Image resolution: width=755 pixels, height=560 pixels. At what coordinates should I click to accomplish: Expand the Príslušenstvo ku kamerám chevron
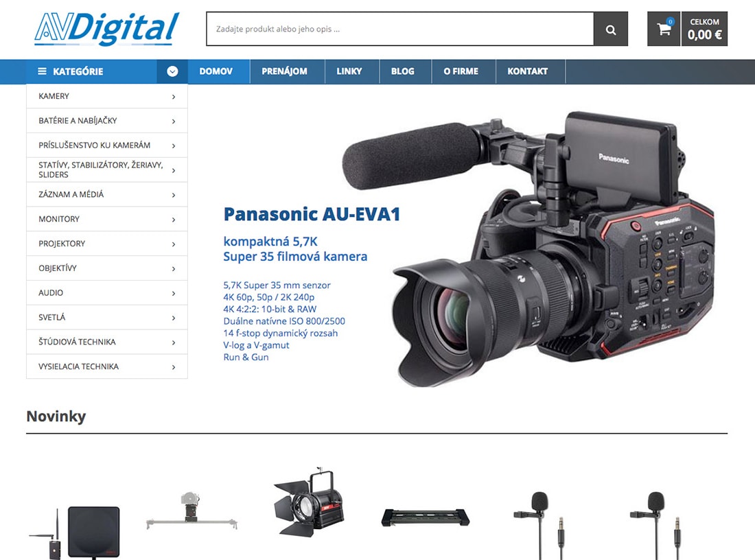174,146
